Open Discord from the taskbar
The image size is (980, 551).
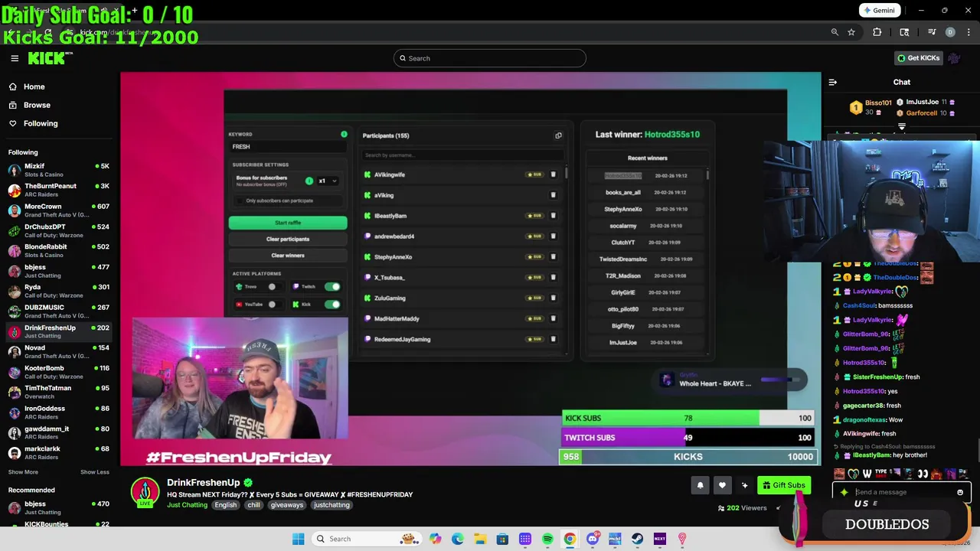[x=593, y=539]
